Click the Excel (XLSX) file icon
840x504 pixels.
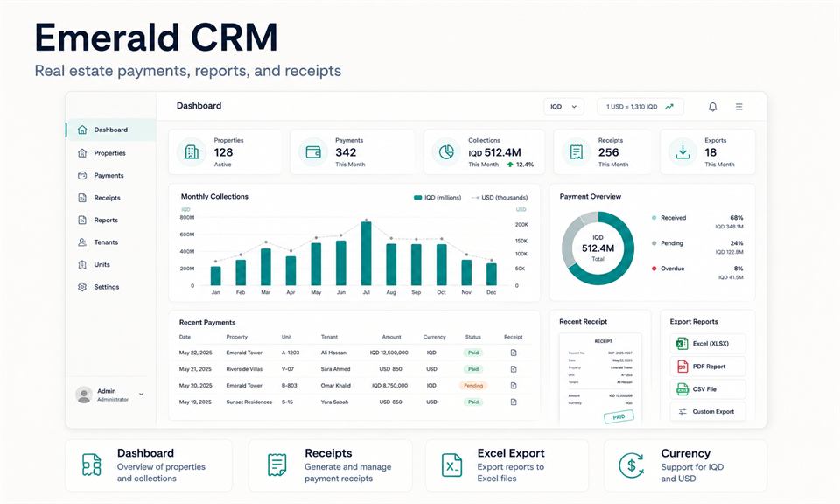pyautogui.click(x=682, y=344)
